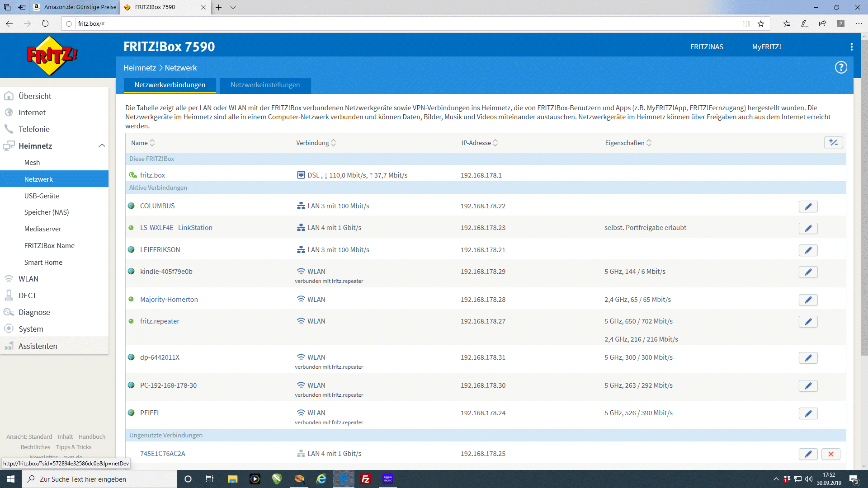This screenshot has width=868, height=488.
Task: Sort table by Eigenschaften column
Action: point(628,143)
